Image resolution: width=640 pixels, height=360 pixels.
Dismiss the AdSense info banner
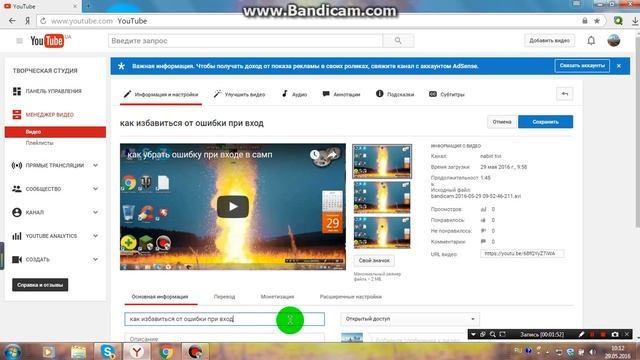click(619, 66)
